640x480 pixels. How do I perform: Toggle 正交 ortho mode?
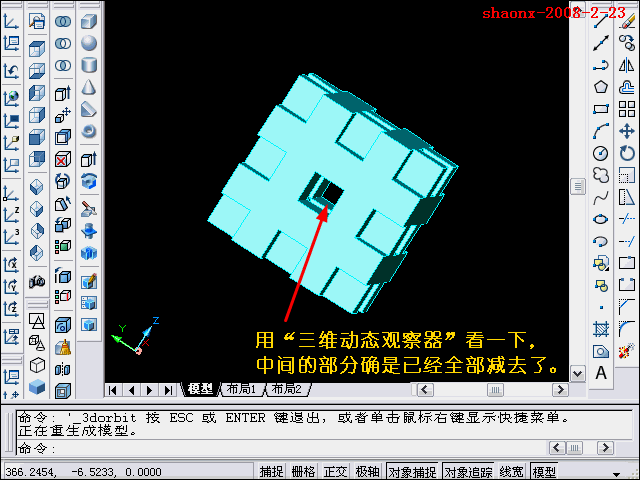point(335,471)
